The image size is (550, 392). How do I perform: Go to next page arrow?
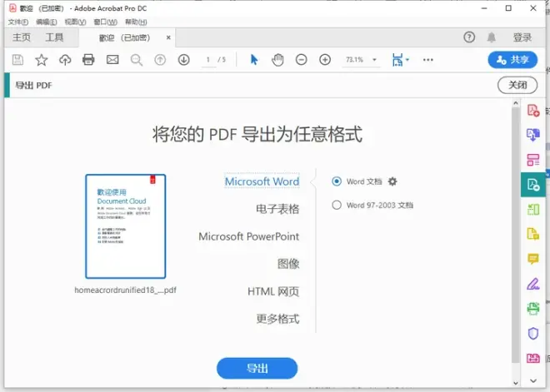pos(184,60)
